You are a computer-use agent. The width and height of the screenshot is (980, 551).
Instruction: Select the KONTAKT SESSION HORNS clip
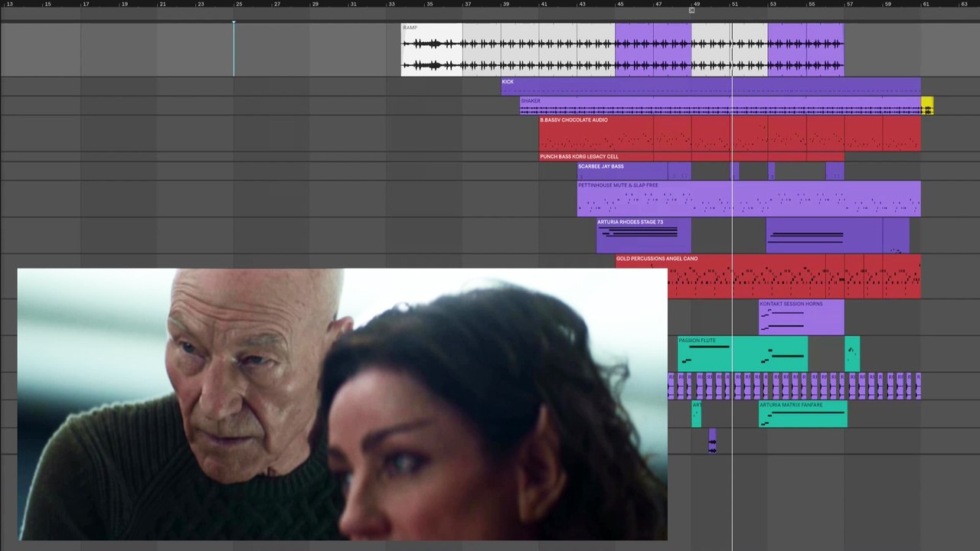802,318
